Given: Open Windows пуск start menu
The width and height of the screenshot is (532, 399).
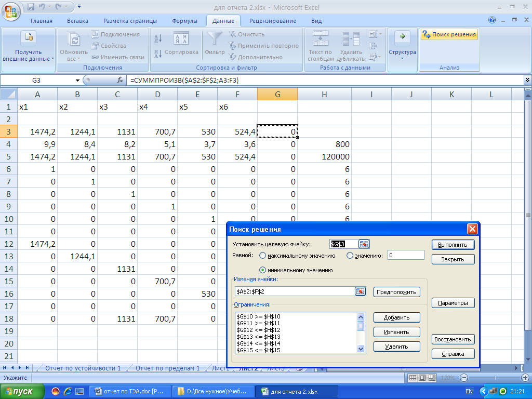Looking at the screenshot, I should pyautogui.click(x=22, y=392).
